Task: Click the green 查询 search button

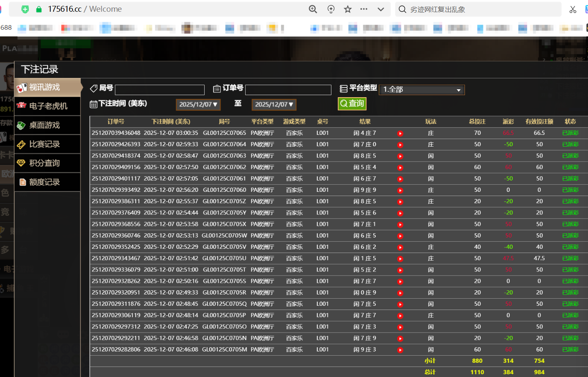Action: pos(352,103)
